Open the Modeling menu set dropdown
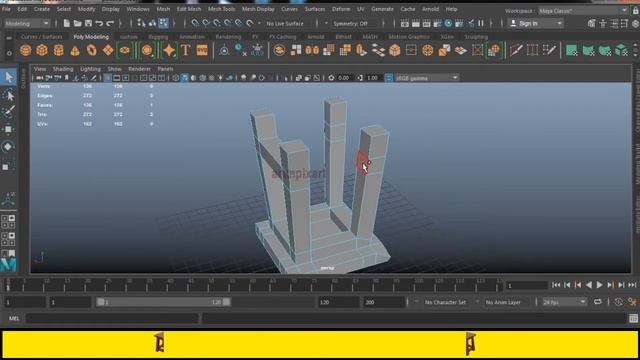Viewport: 640px width, 360px height. [27, 24]
